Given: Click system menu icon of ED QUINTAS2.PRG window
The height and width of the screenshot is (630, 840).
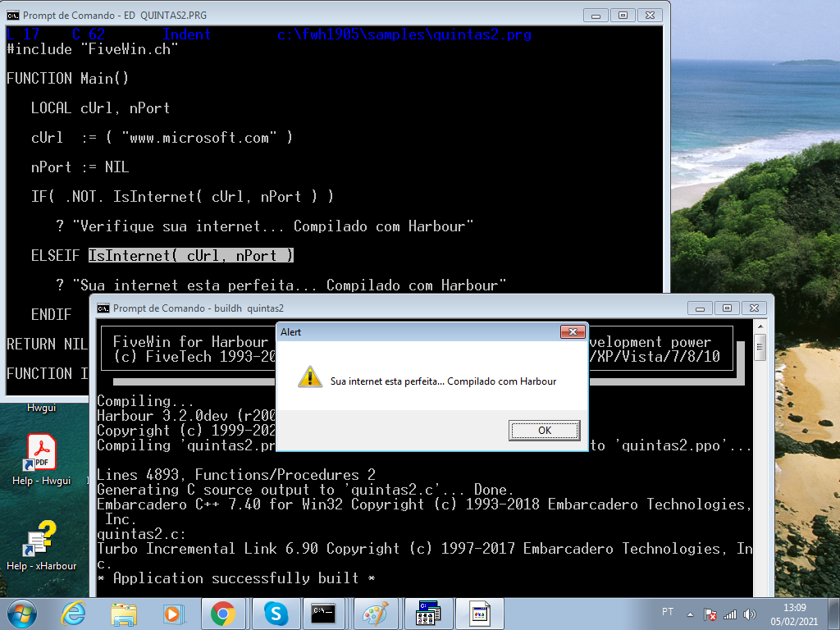Looking at the screenshot, I should pyautogui.click(x=13, y=15).
